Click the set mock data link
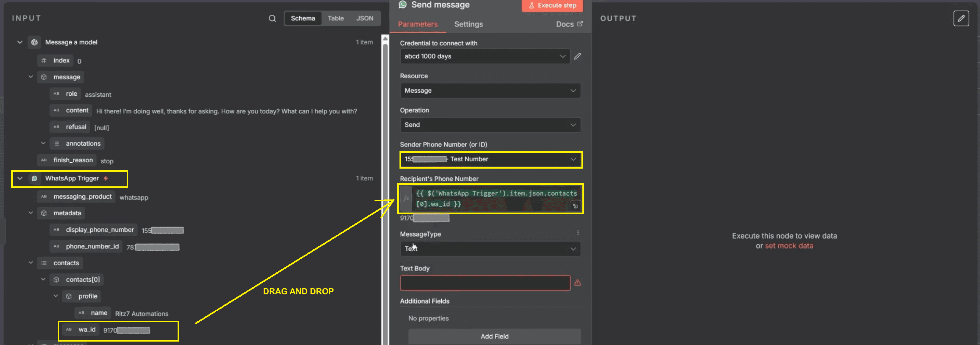This screenshot has height=345, width=980. pyautogui.click(x=789, y=246)
